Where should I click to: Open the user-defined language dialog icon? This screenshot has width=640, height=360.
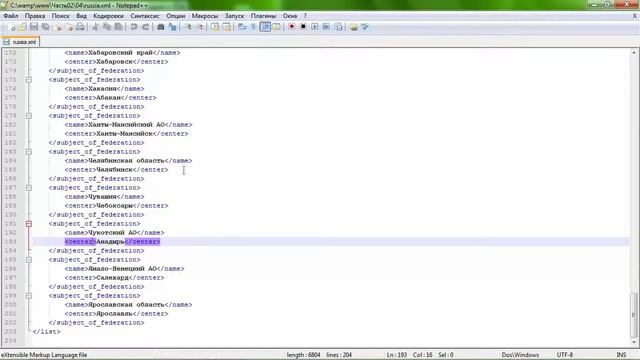[277, 27]
